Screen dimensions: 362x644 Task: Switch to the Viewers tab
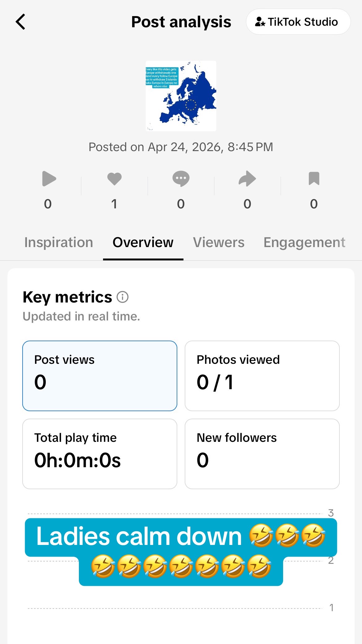(219, 242)
